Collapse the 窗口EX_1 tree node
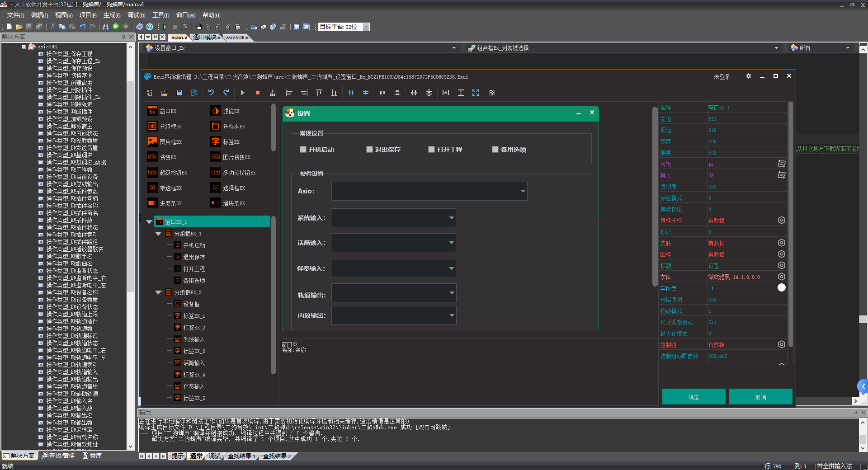 pyautogui.click(x=150, y=222)
